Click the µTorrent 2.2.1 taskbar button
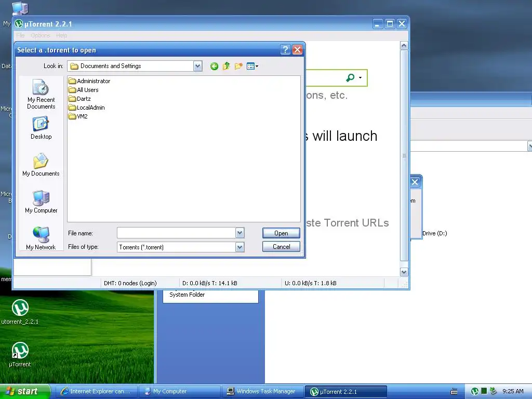 [346, 392]
